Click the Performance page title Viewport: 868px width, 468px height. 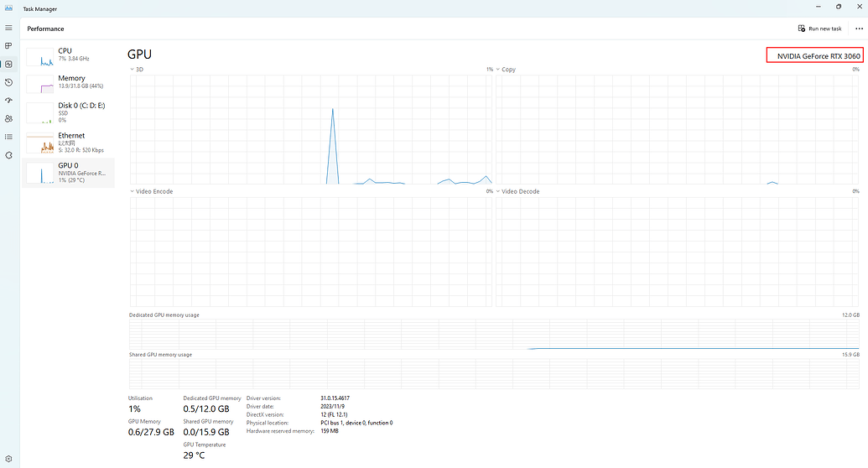click(x=45, y=29)
